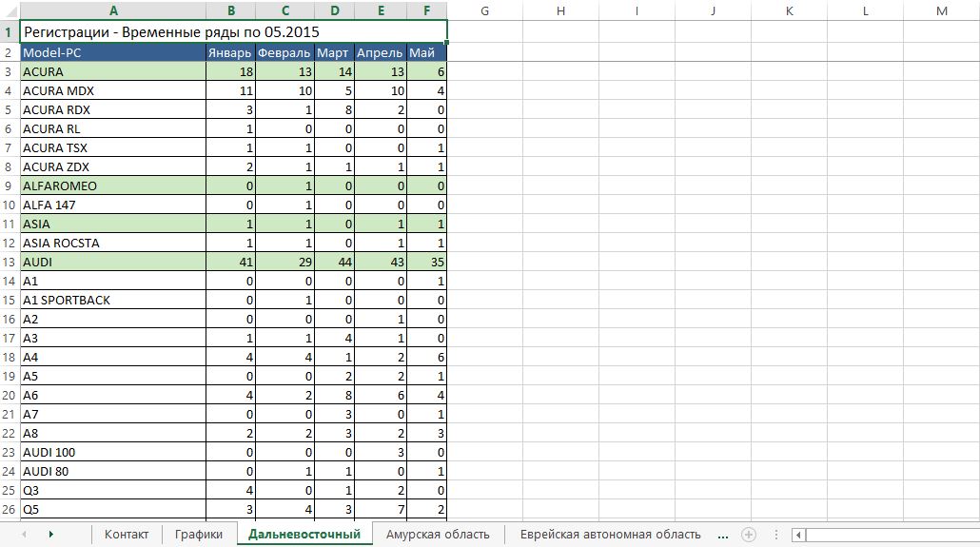
Task: Select the 'AUDI 100' cell
Action: tap(113, 453)
